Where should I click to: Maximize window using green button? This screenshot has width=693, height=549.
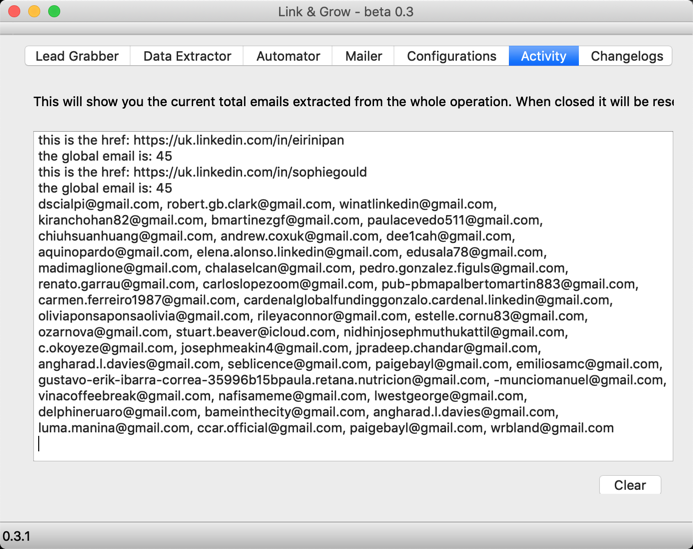[54, 11]
